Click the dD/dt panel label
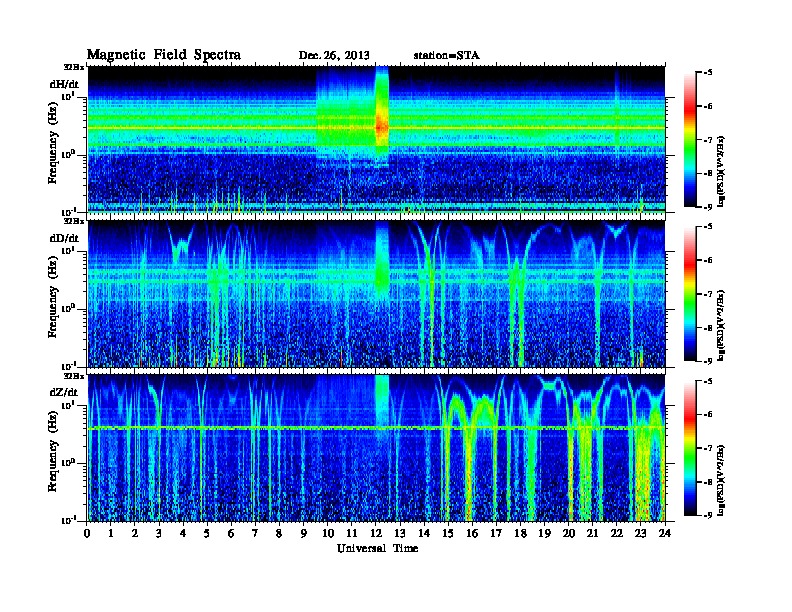This screenshot has height=612, width=792. [64, 238]
